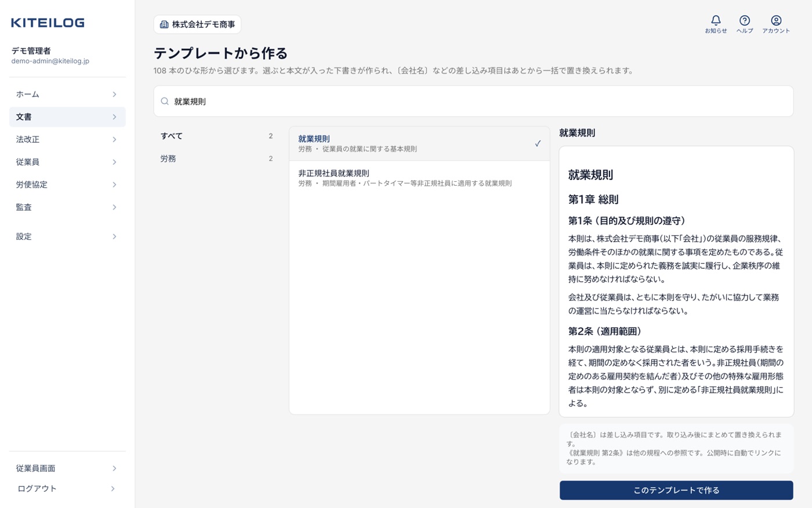
Task: Click the checkmark on 就業規則 row
Action: 538,143
